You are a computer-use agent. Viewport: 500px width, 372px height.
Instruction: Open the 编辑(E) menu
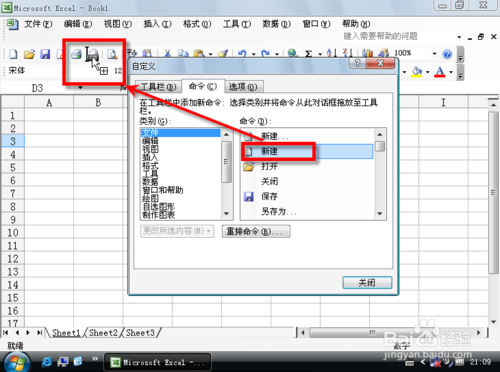click(78, 24)
